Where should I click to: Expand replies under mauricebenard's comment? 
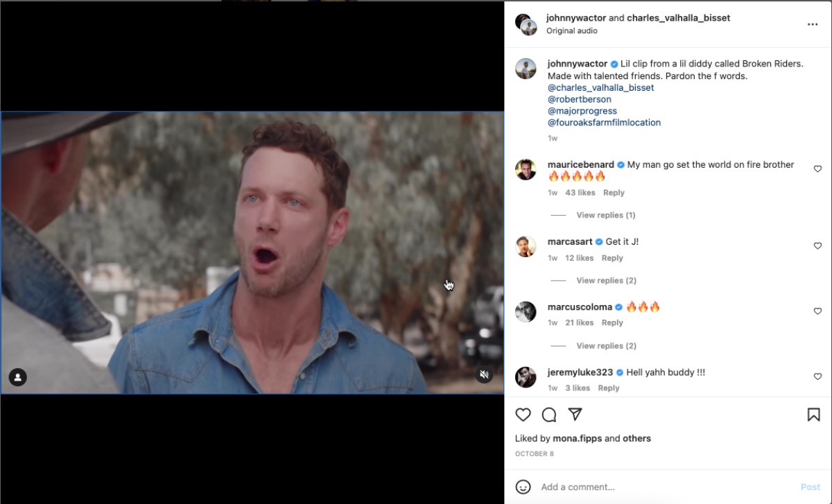pos(606,216)
